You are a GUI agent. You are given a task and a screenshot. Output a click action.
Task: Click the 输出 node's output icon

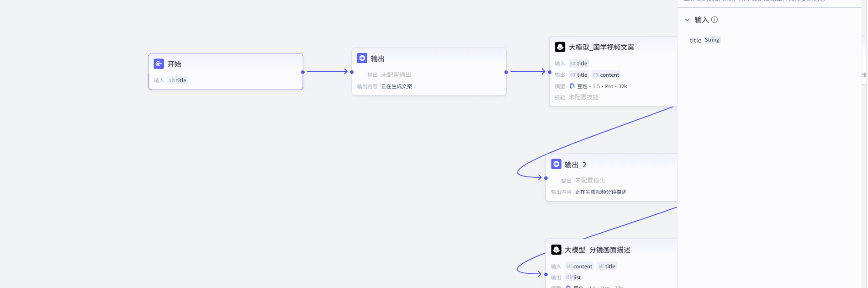tap(362, 58)
